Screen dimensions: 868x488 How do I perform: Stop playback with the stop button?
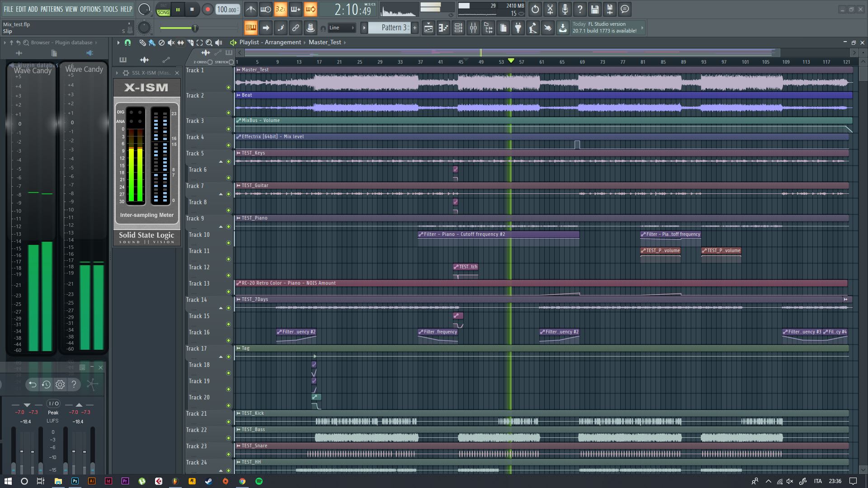click(x=192, y=9)
